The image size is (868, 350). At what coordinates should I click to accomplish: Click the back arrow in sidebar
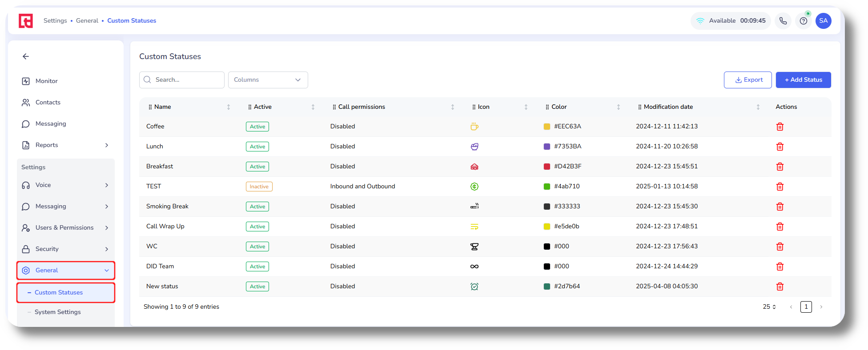pos(26,56)
